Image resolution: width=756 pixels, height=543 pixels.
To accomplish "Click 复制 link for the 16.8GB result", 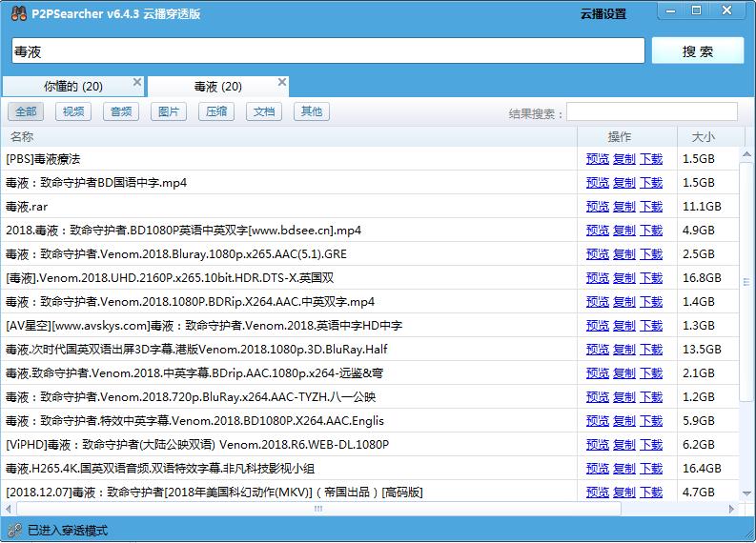I will point(624,278).
